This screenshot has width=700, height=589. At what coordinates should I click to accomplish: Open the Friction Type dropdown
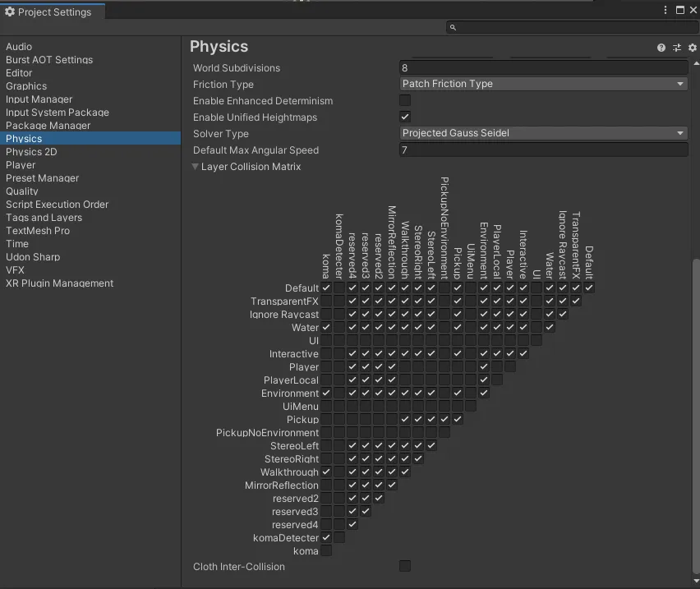543,84
